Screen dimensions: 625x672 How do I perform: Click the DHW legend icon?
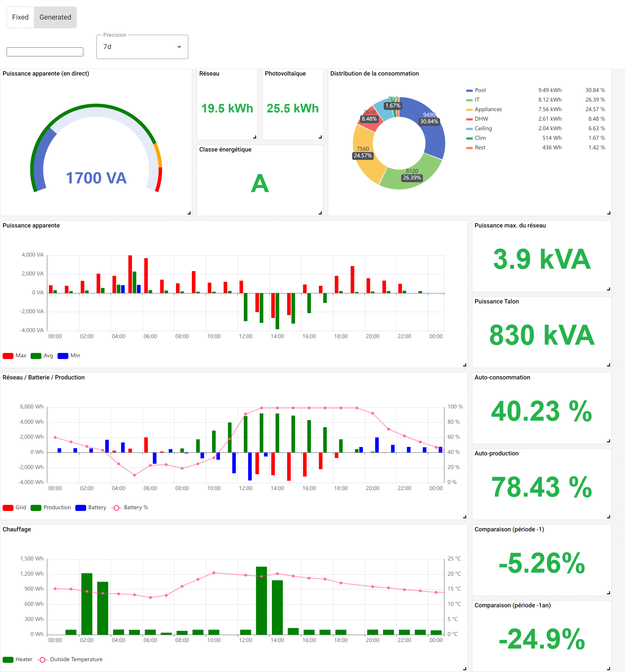[x=469, y=119]
